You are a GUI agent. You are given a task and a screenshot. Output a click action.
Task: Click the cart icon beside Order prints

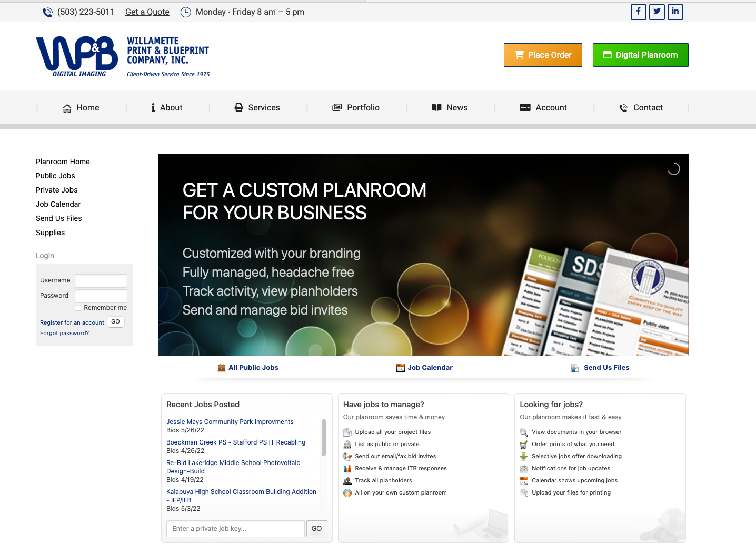pos(524,445)
